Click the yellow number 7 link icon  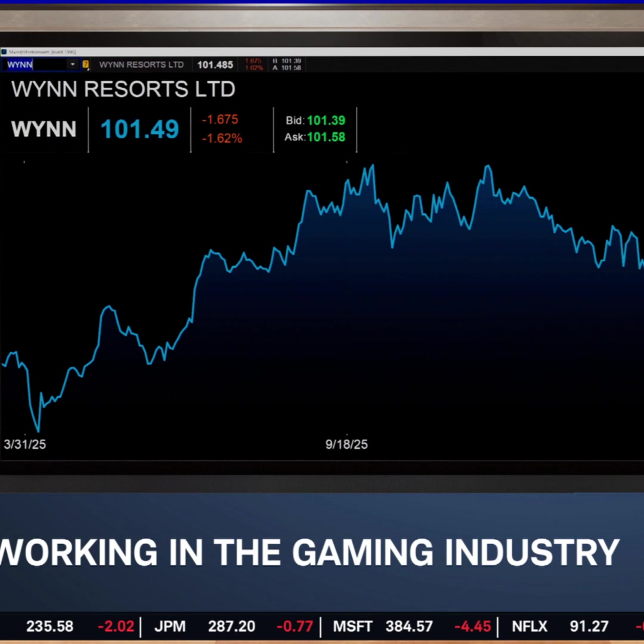pos(86,64)
